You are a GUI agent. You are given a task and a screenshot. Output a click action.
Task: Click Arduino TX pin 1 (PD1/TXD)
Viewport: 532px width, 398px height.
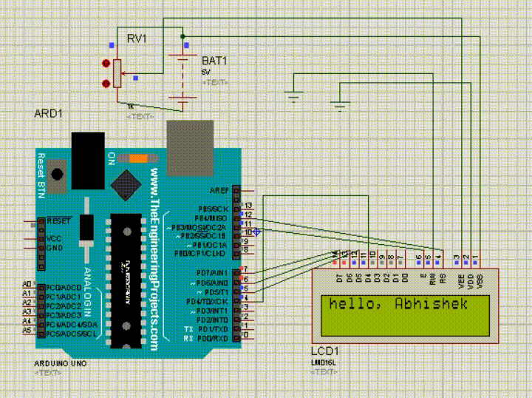coord(236,329)
